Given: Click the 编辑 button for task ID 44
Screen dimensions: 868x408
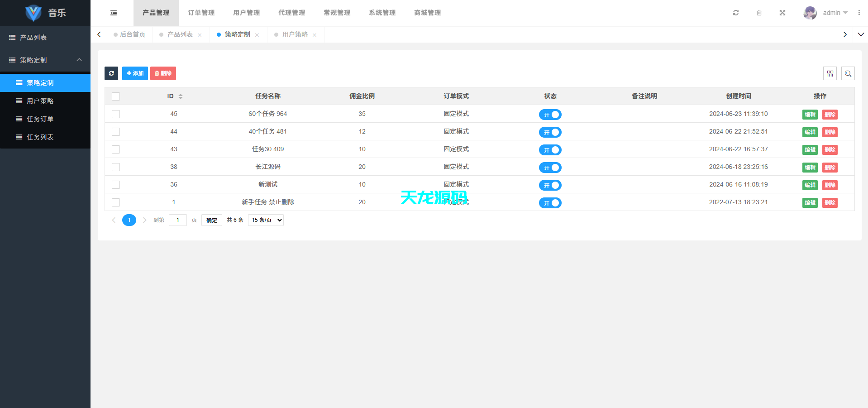Looking at the screenshot, I should click(x=810, y=132).
